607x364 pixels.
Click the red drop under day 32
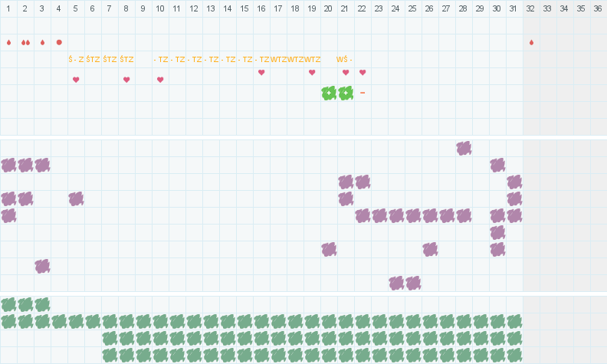point(531,42)
